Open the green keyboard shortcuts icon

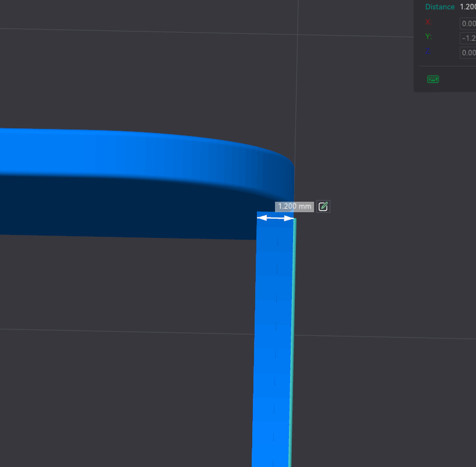433,79
